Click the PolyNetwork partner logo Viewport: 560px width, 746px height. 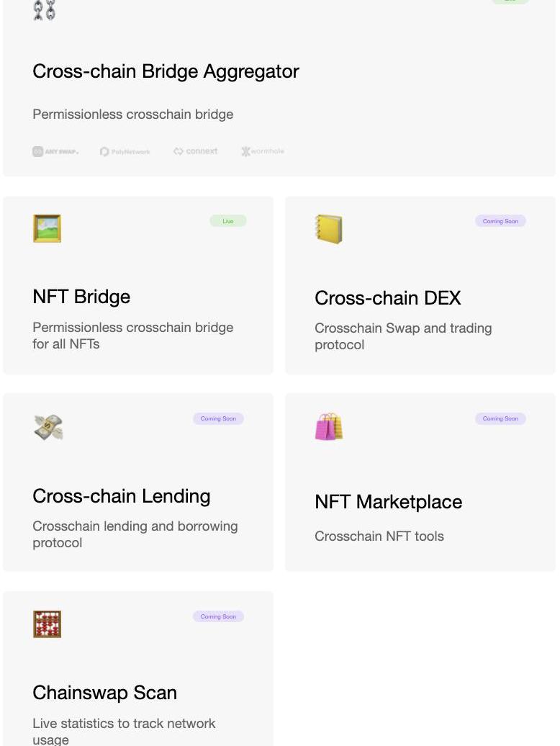click(x=125, y=151)
